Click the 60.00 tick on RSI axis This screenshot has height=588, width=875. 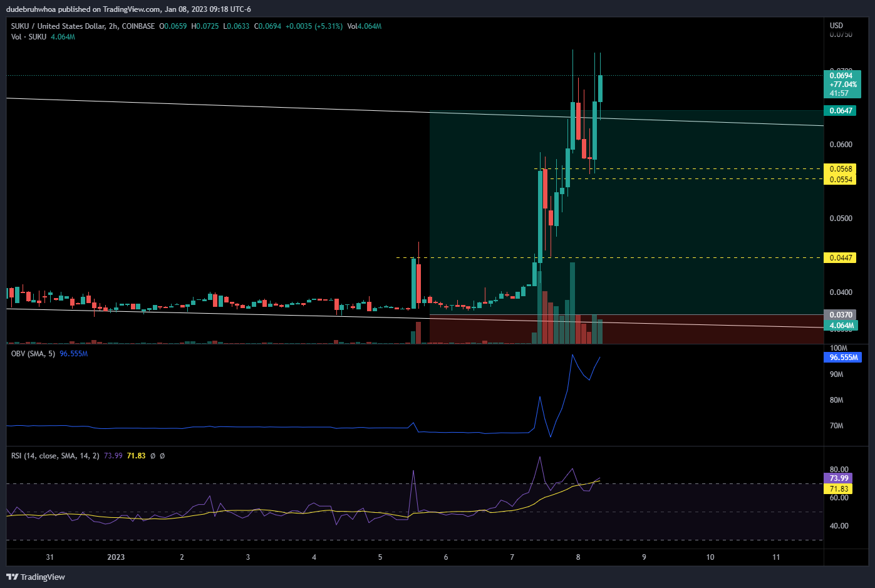pyautogui.click(x=839, y=498)
